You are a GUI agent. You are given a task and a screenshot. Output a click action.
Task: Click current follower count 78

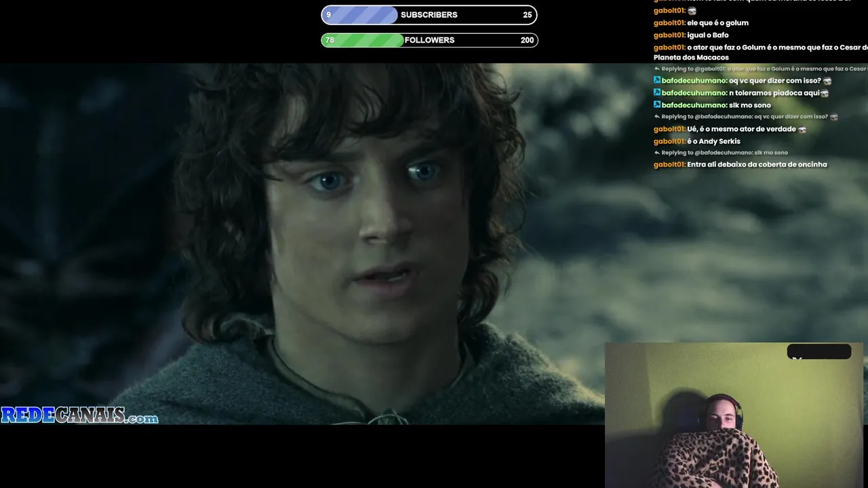[330, 40]
